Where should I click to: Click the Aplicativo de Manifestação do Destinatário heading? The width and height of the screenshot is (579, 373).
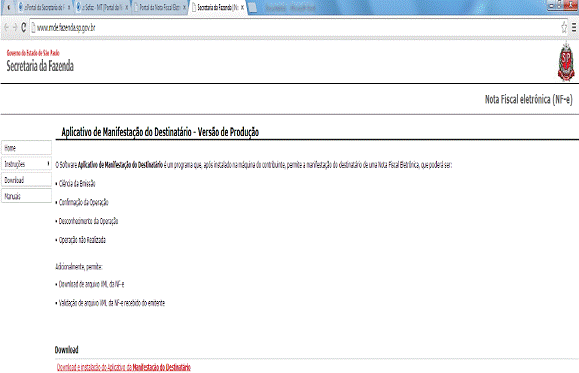point(160,132)
